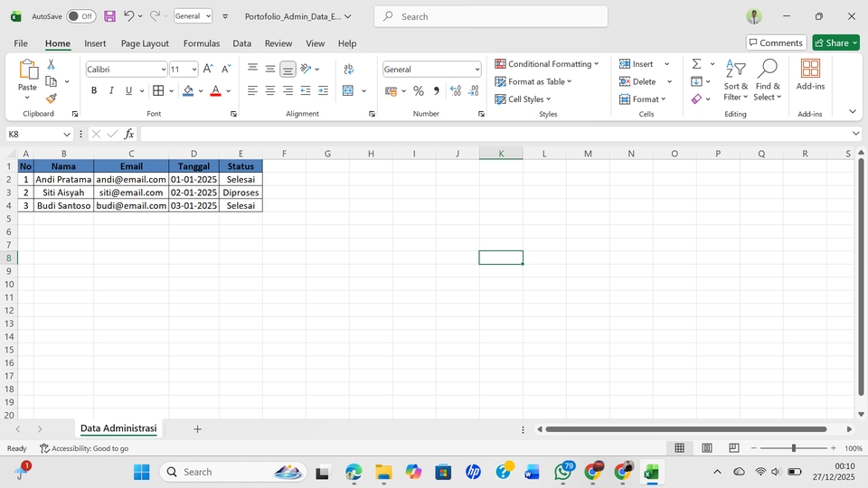Open the Formulas ribbon tab

click(201, 43)
